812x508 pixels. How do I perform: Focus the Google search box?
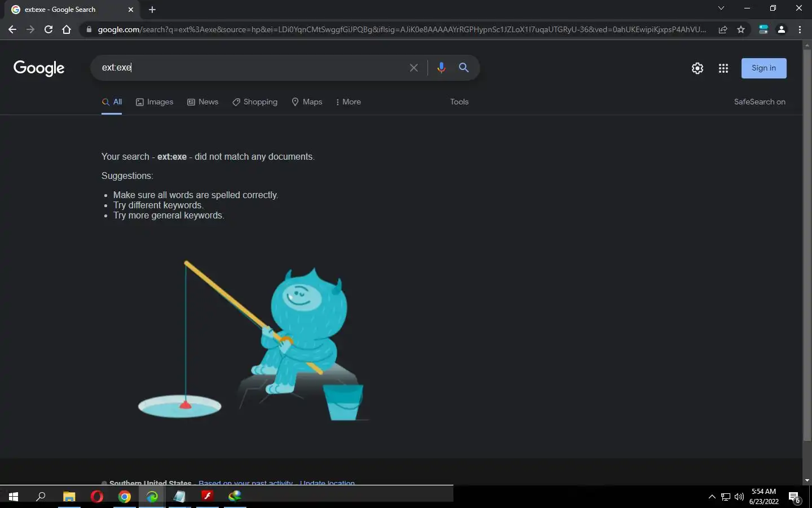251,68
